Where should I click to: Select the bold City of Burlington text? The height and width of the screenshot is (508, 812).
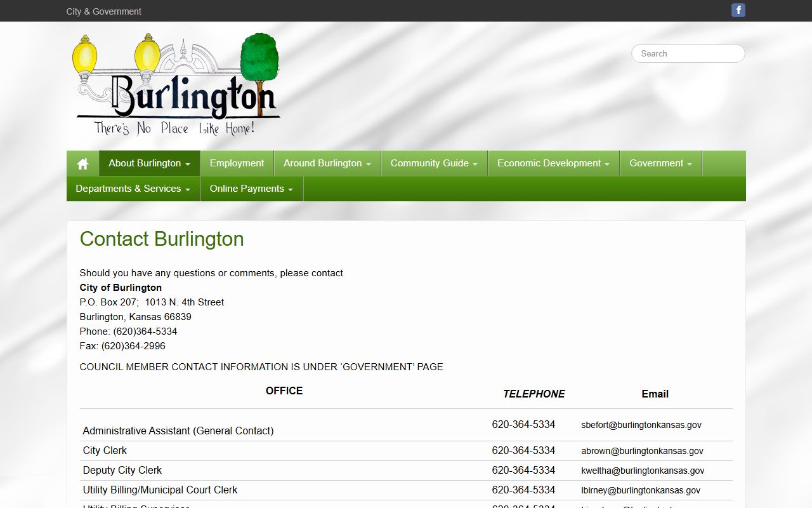(121, 288)
